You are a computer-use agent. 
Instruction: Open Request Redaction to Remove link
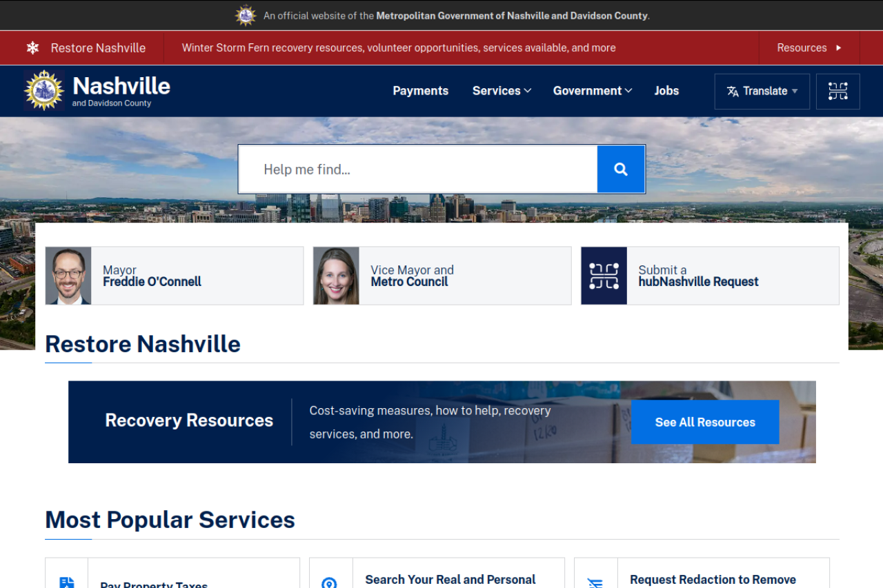pos(713,580)
